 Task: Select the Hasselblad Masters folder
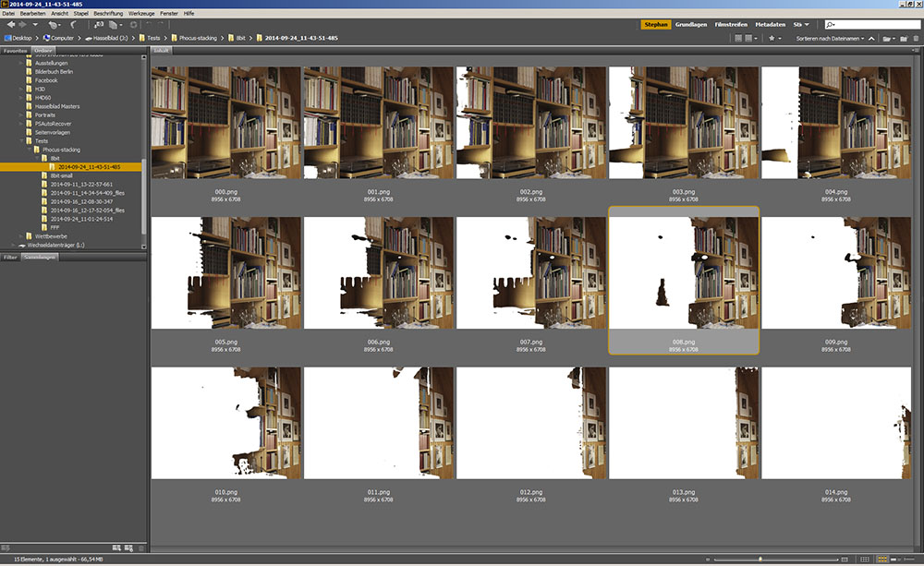pos(57,106)
